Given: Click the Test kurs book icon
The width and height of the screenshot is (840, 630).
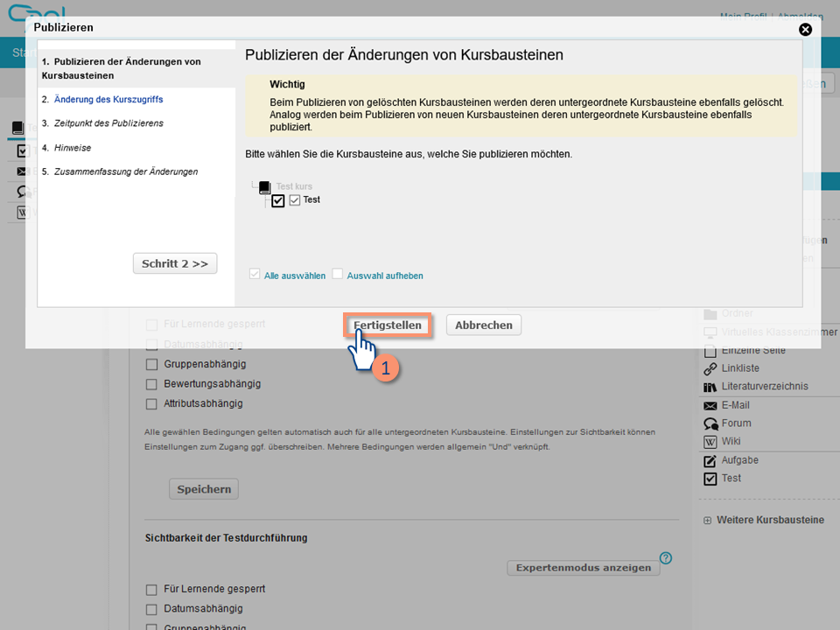Looking at the screenshot, I should [x=264, y=187].
